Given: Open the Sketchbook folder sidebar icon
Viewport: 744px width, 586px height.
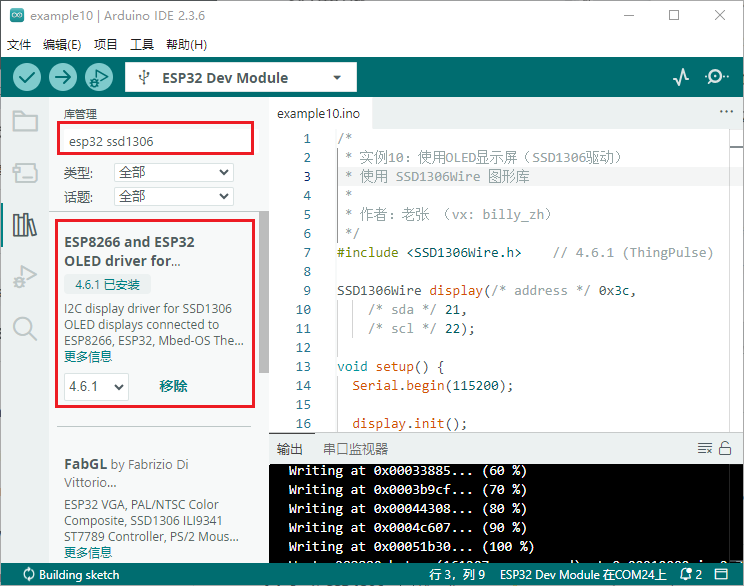Looking at the screenshot, I should 25,121.
